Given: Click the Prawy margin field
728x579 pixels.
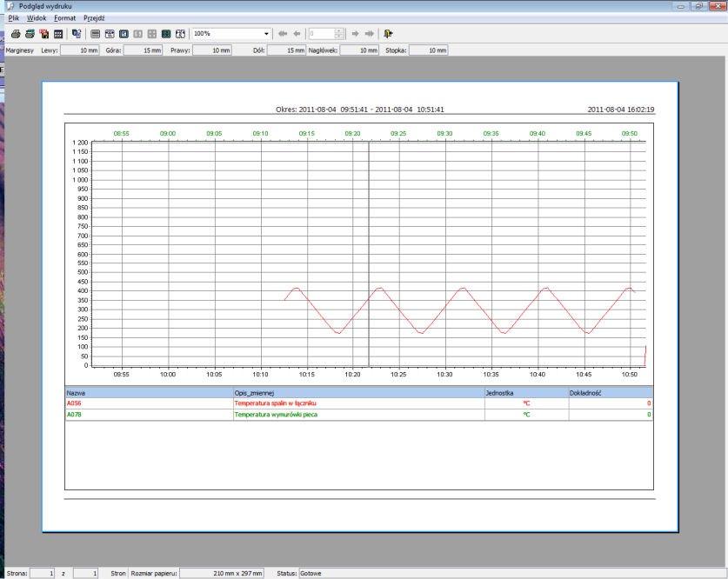Looking at the screenshot, I should (212, 50).
